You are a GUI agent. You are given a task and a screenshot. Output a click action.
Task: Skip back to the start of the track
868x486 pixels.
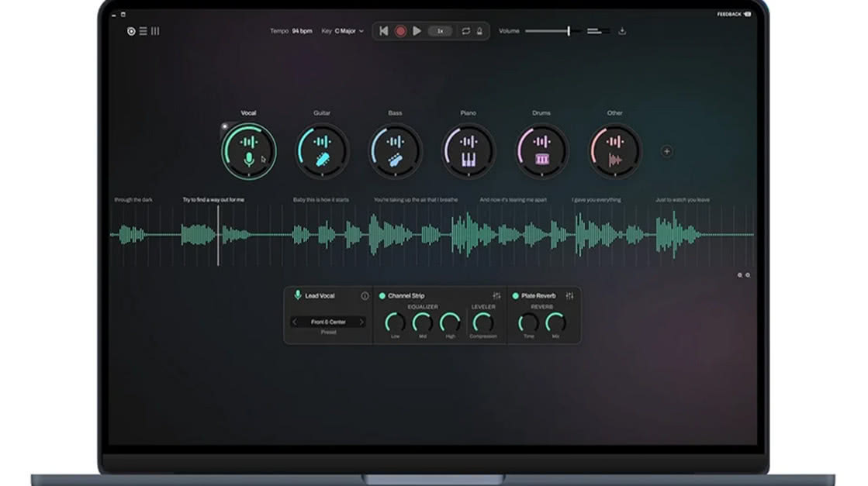(x=384, y=31)
